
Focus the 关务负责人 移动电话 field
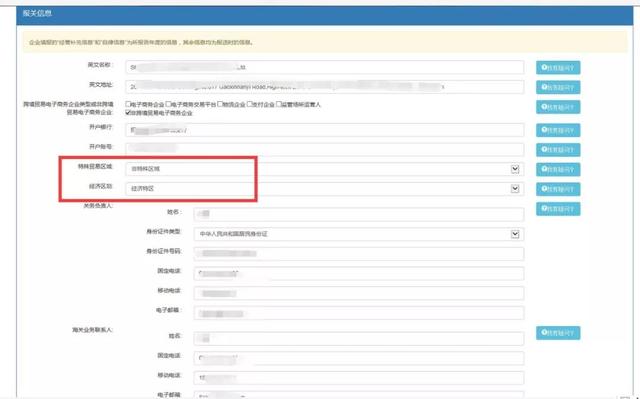(x=359, y=293)
